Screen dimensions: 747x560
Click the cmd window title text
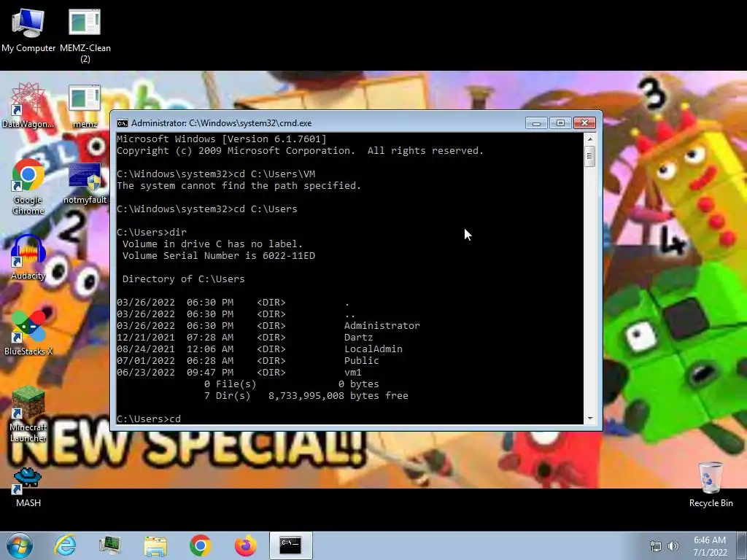[x=222, y=123]
